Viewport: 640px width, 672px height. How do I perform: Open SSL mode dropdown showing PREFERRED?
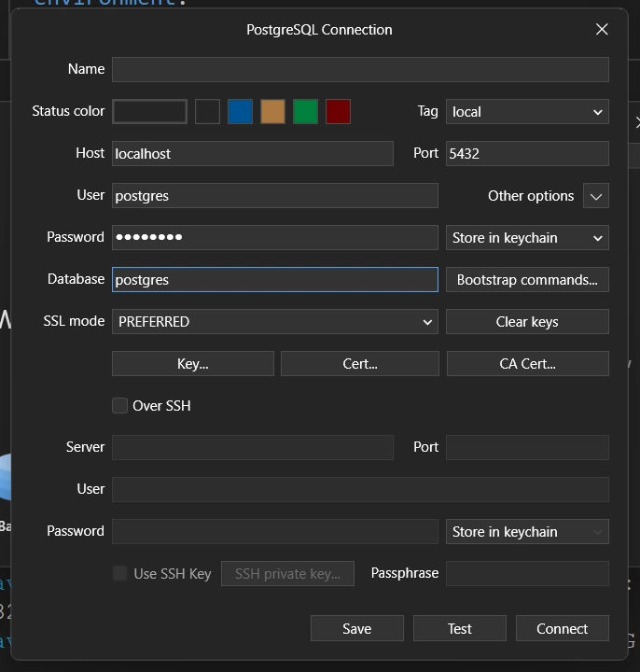[x=275, y=321]
